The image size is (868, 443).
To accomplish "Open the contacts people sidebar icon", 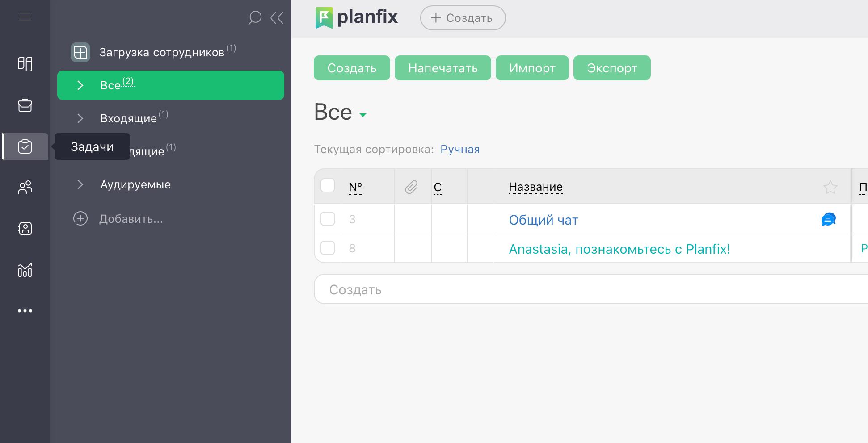I will coord(25,187).
